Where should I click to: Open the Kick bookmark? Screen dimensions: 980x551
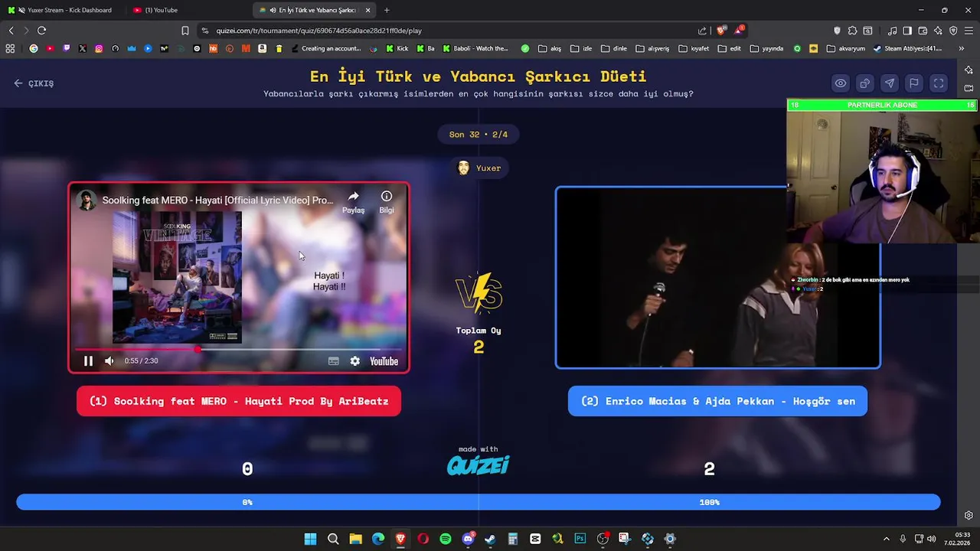(x=397, y=48)
